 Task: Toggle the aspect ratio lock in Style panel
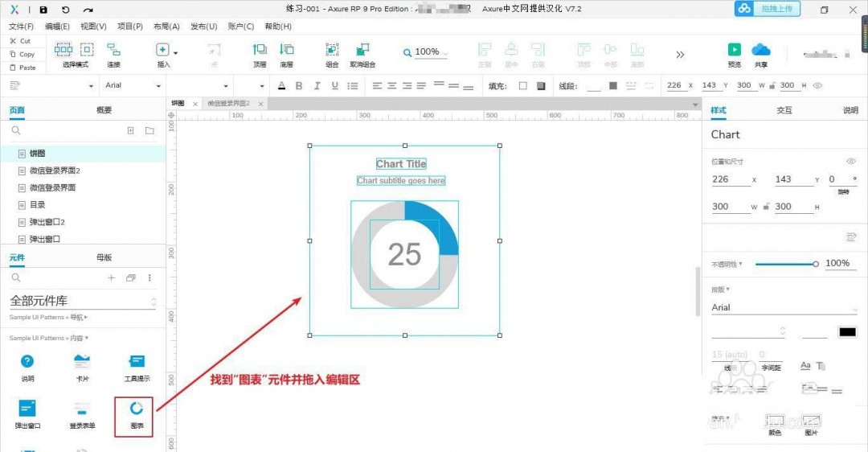click(x=766, y=207)
